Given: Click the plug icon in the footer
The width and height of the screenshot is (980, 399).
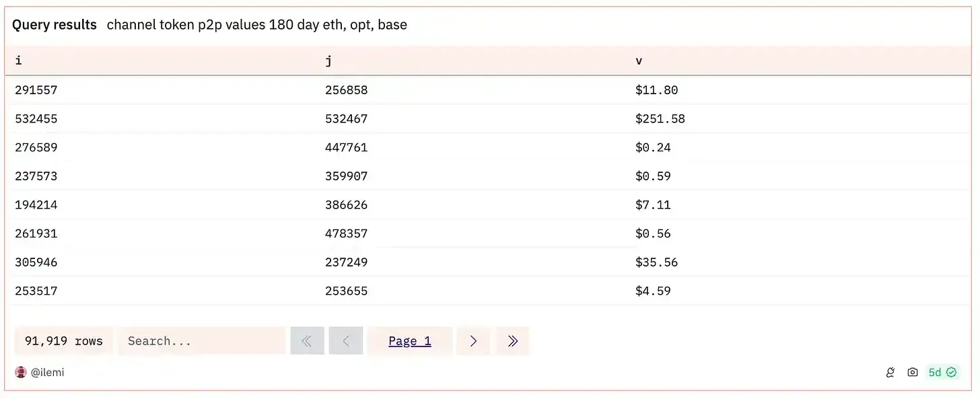Looking at the screenshot, I should point(890,372).
